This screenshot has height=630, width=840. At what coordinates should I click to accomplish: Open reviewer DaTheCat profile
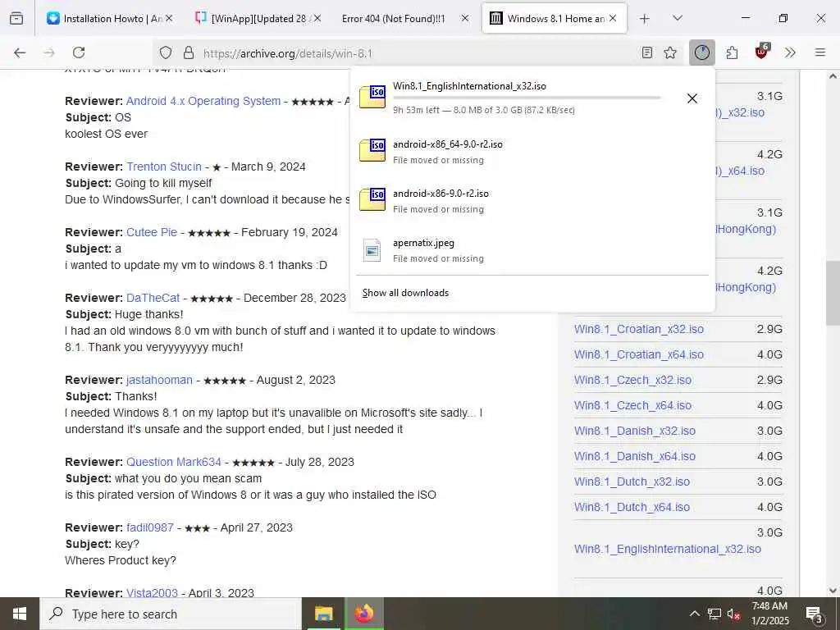pos(153,298)
